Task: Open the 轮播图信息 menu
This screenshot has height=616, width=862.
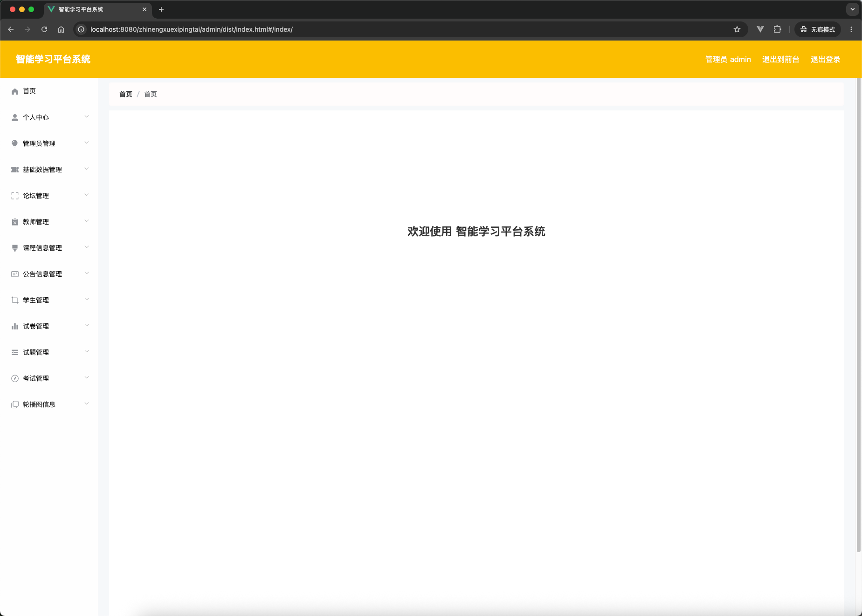Action: [49, 404]
